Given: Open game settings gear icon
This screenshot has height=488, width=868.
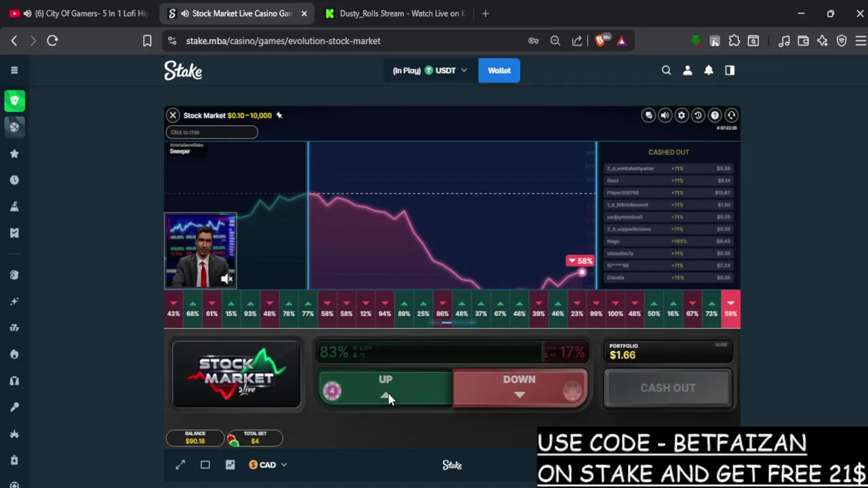Looking at the screenshot, I should coord(682,115).
